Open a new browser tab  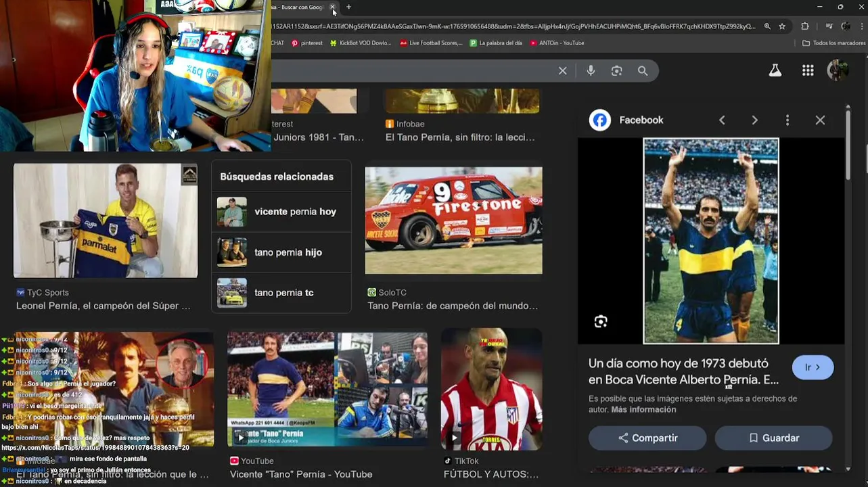pos(348,7)
